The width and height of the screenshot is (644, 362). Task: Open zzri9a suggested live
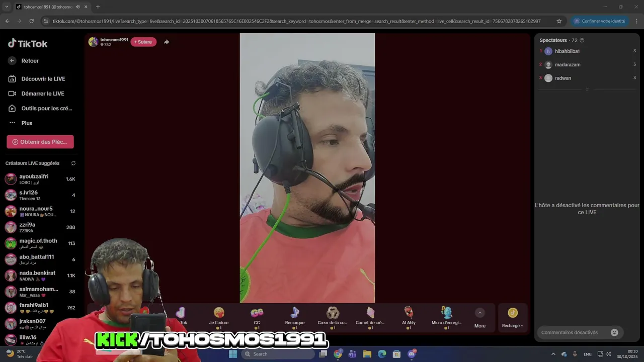pyautogui.click(x=40, y=227)
